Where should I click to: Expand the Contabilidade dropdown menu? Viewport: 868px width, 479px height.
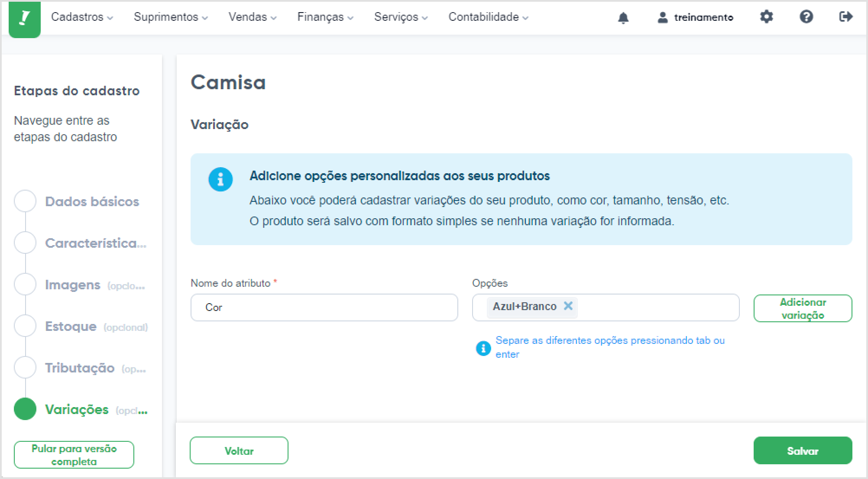(x=488, y=17)
